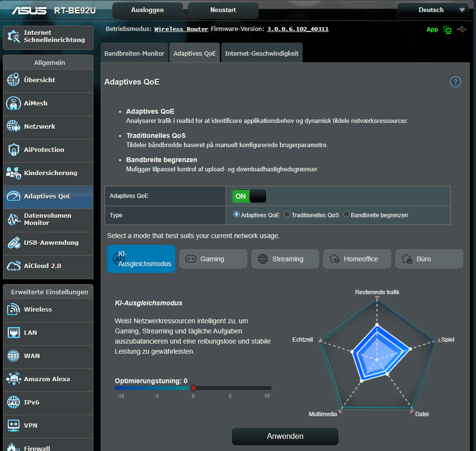The width and height of the screenshot is (476, 451).
Task: Click the green App link
Action: 432,30
